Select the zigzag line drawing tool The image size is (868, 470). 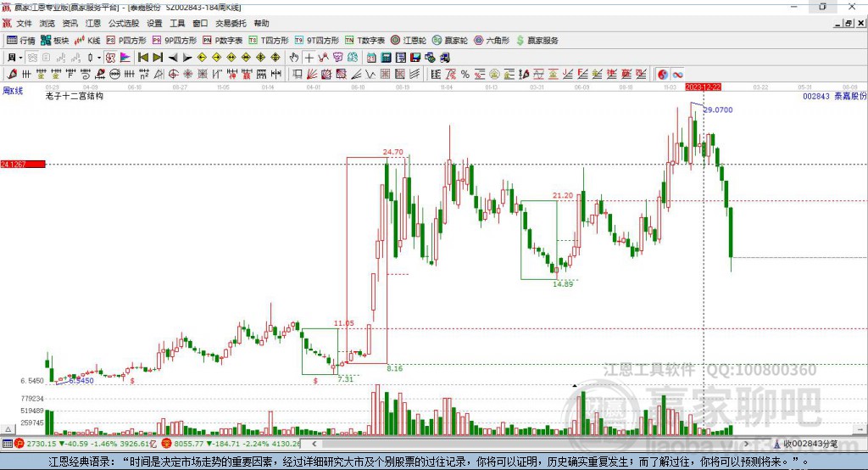(370, 75)
